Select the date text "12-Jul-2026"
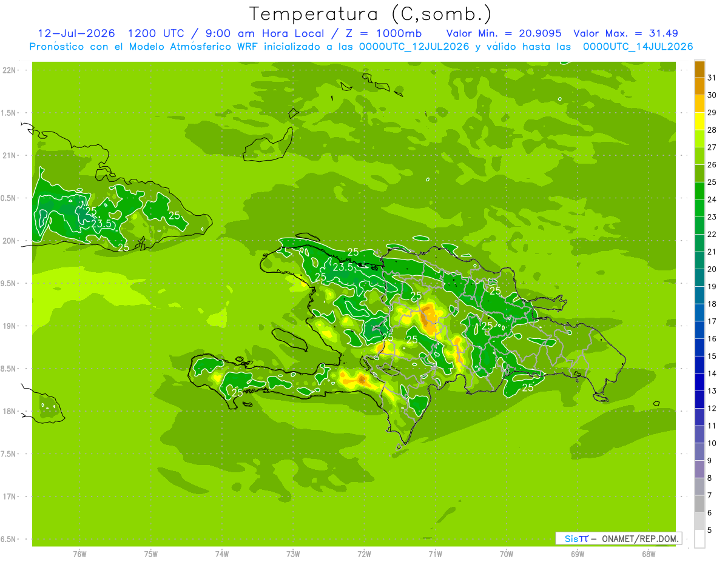728x562 pixels. [x=76, y=33]
